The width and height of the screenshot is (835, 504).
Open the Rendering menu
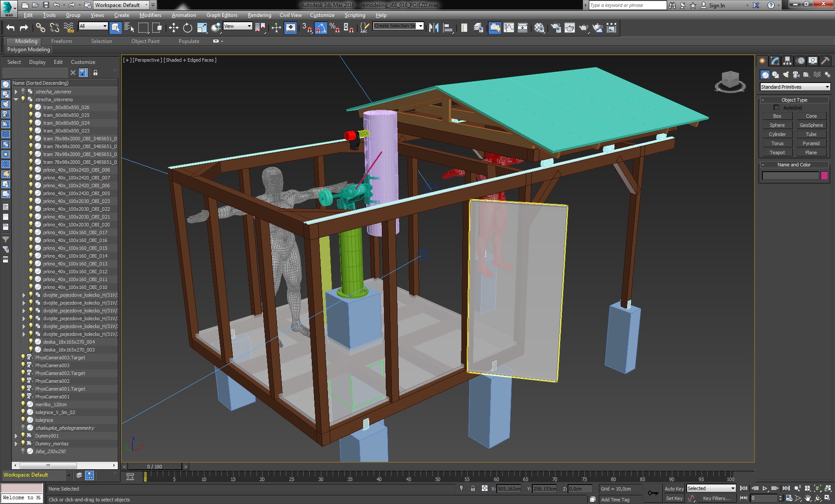(x=259, y=15)
